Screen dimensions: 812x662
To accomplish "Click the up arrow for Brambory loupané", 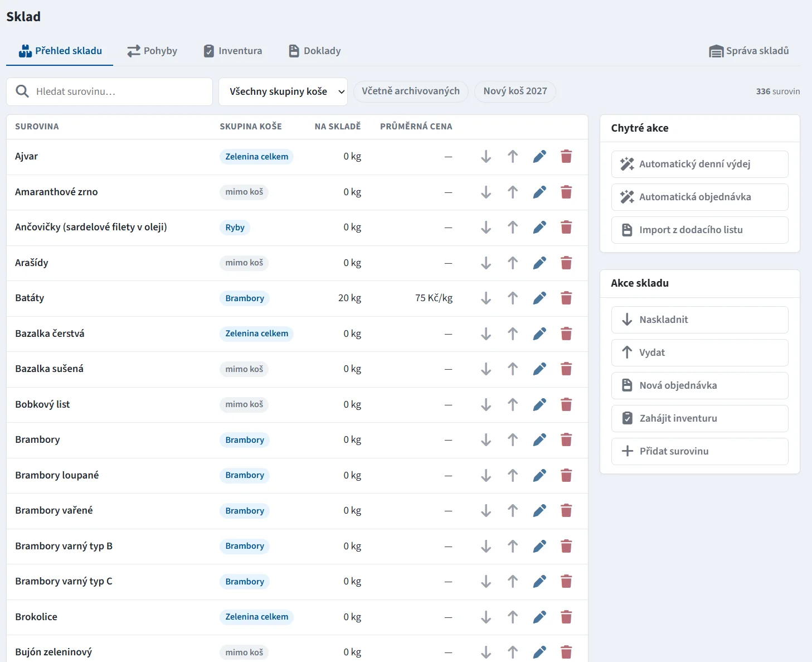I will (x=513, y=476).
